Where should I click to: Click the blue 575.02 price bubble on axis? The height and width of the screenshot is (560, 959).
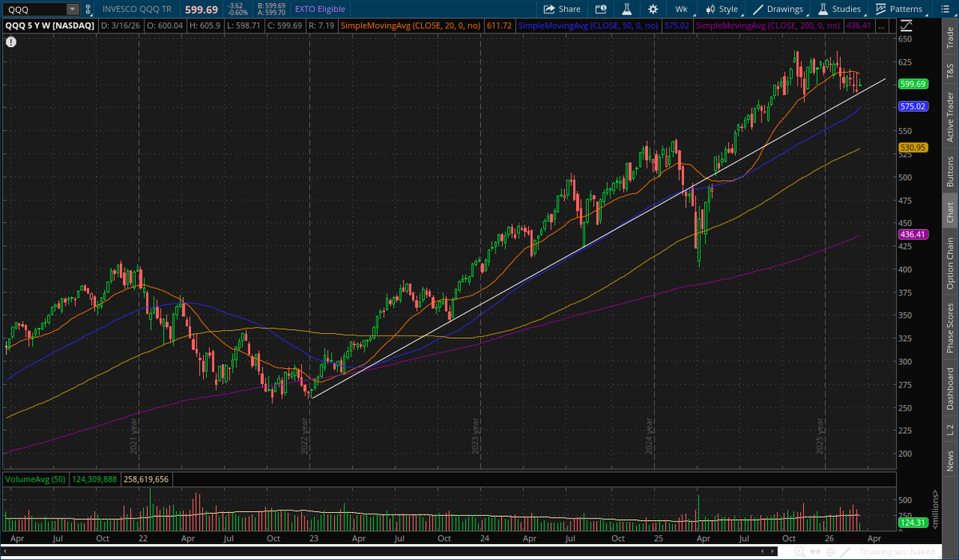(x=913, y=106)
